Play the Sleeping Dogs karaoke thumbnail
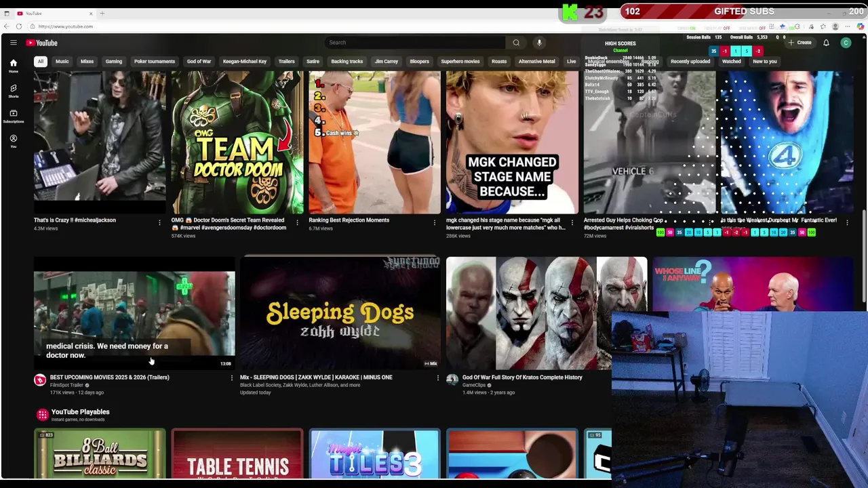The image size is (868, 488). (x=340, y=312)
